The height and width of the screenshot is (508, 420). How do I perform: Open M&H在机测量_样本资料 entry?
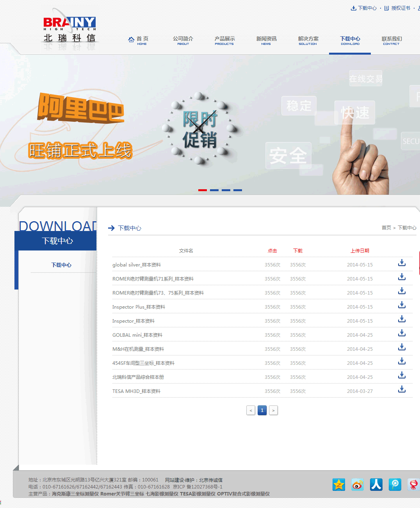point(138,349)
